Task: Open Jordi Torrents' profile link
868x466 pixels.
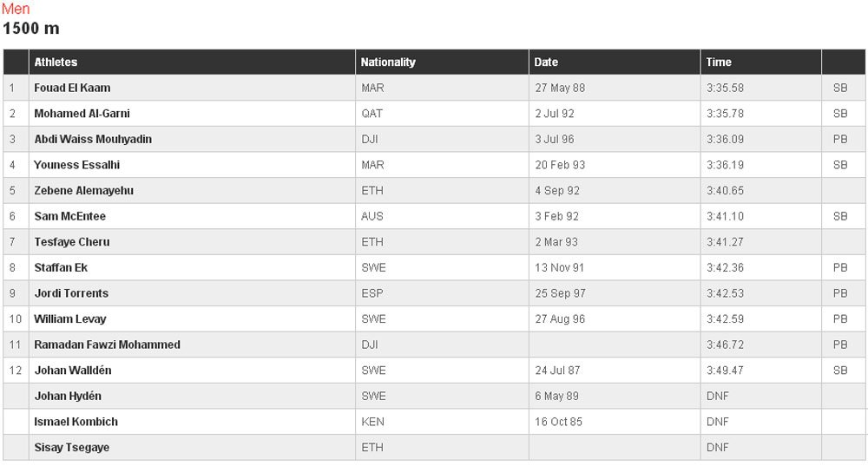Action: click(71, 293)
